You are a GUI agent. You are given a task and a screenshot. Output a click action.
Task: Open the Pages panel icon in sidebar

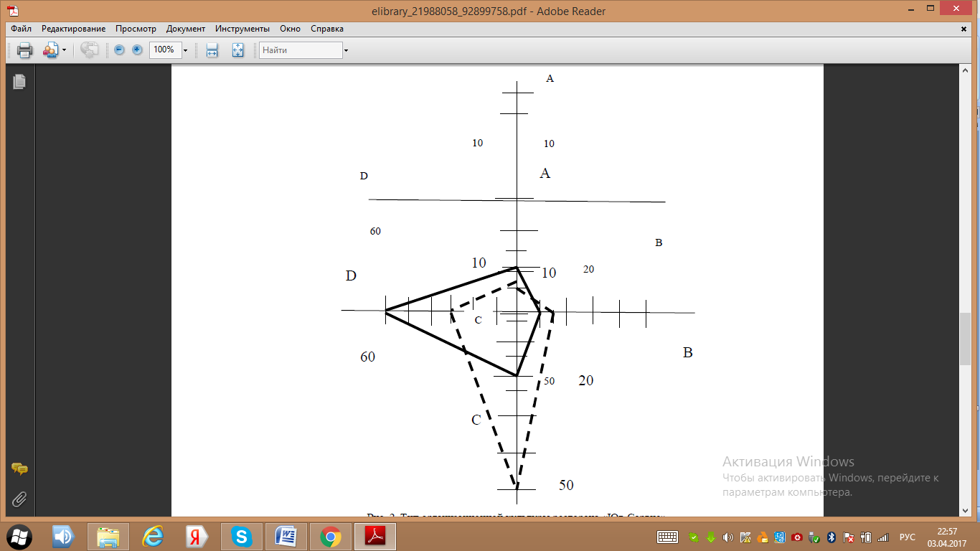coord(19,82)
